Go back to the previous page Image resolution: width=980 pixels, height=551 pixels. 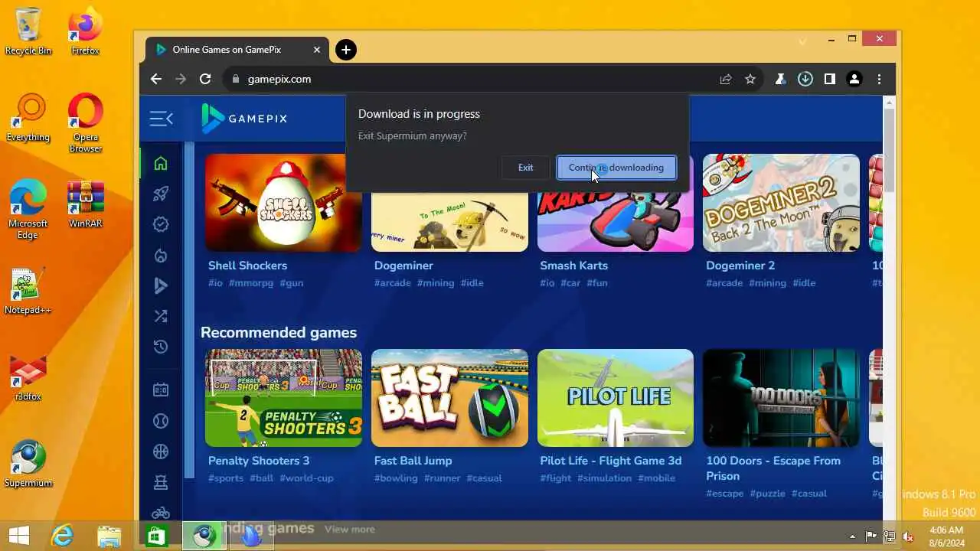tap(156, 79)
